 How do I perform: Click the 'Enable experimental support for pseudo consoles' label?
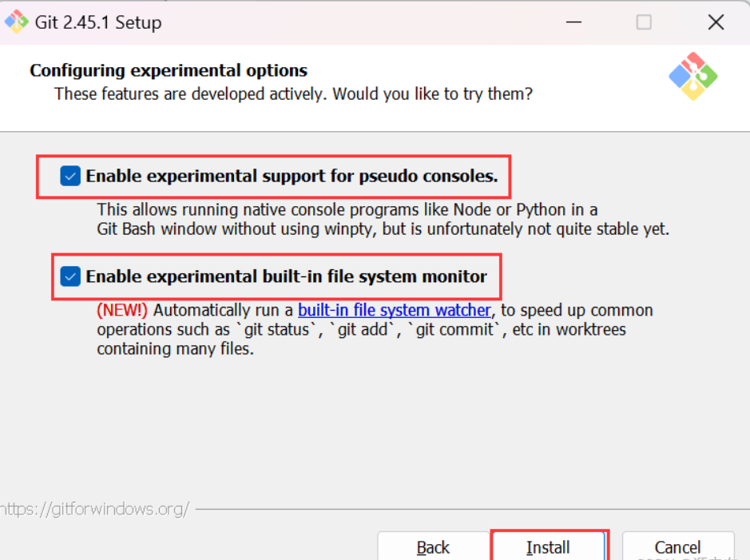pos(292,176)
